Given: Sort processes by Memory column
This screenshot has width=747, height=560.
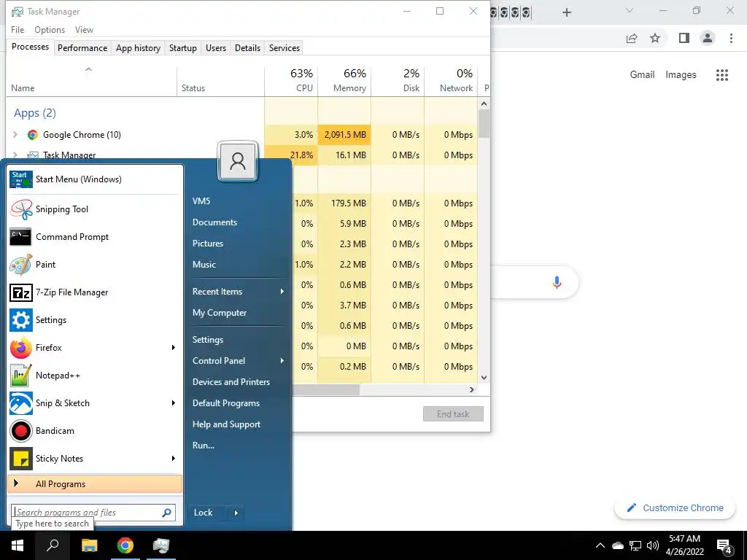Looking at the screenshot, I should pyautogui.click(x=344, y=80).
